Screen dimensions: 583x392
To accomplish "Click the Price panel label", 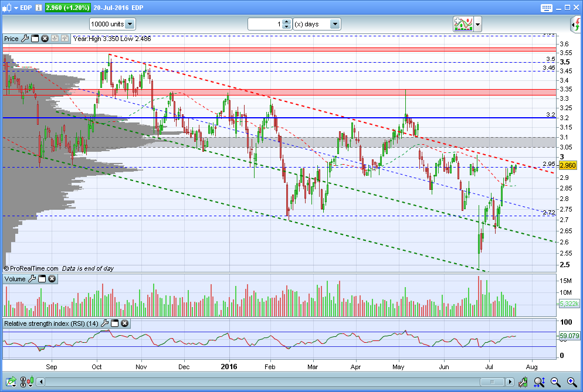I will (x=11, y=39).
